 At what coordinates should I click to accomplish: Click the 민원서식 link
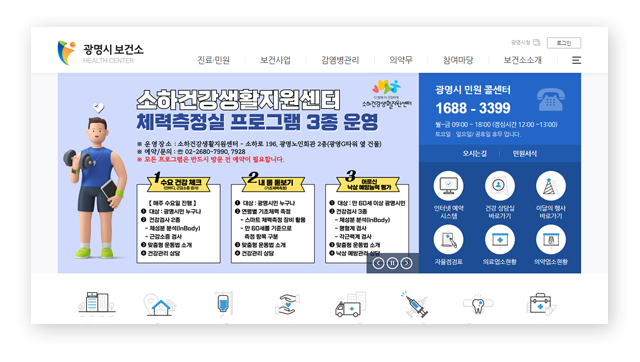click(x=524, y=153)
